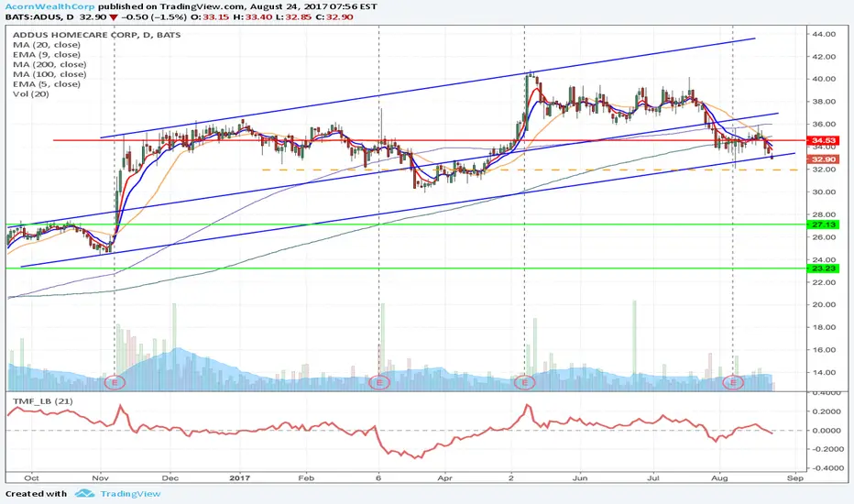Click the earnings marker in August
Image resolution: width=854 pixels, height=504 pixels.
click(x=733, y=382)
